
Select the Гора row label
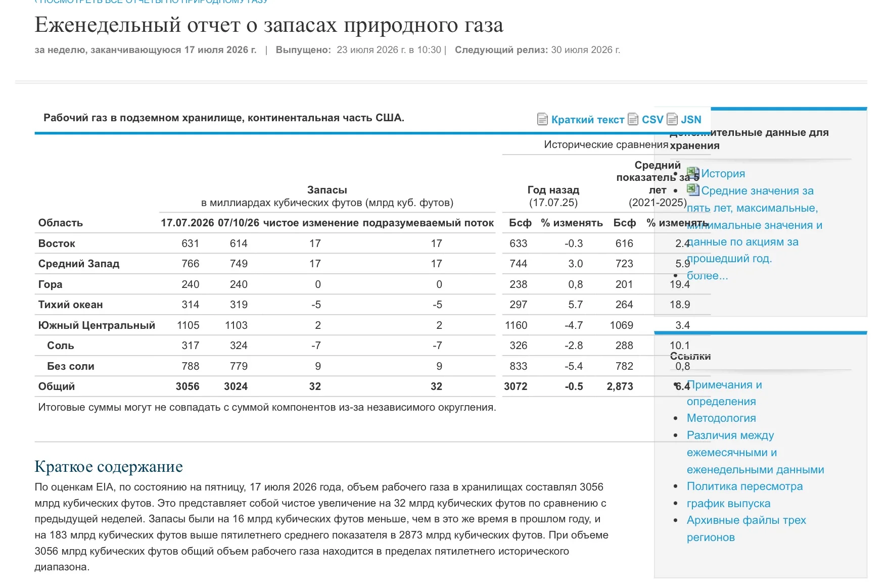click(x=51, y=284)
